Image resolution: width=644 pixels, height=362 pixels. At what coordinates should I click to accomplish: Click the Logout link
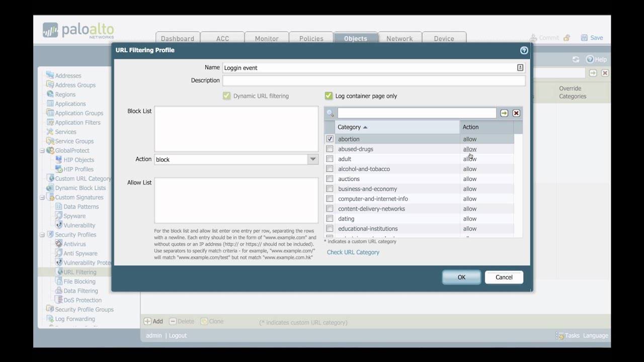tap(178, 335)
